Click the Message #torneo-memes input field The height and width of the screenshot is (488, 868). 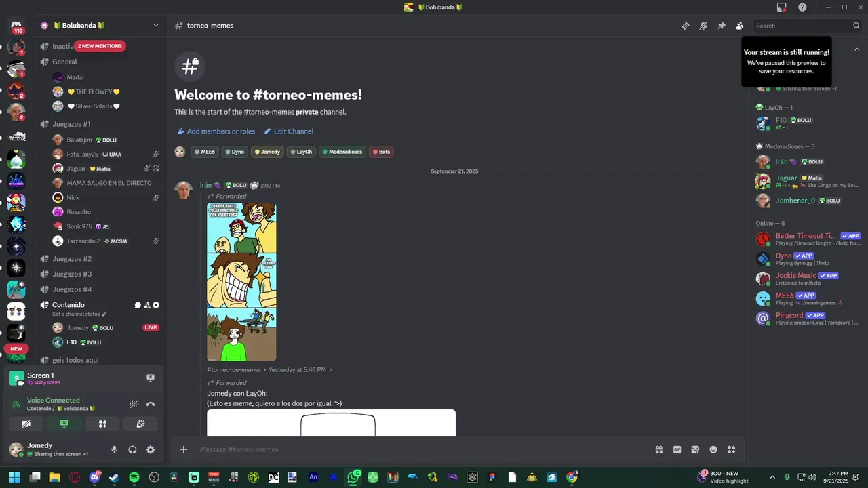coord(420,449)
